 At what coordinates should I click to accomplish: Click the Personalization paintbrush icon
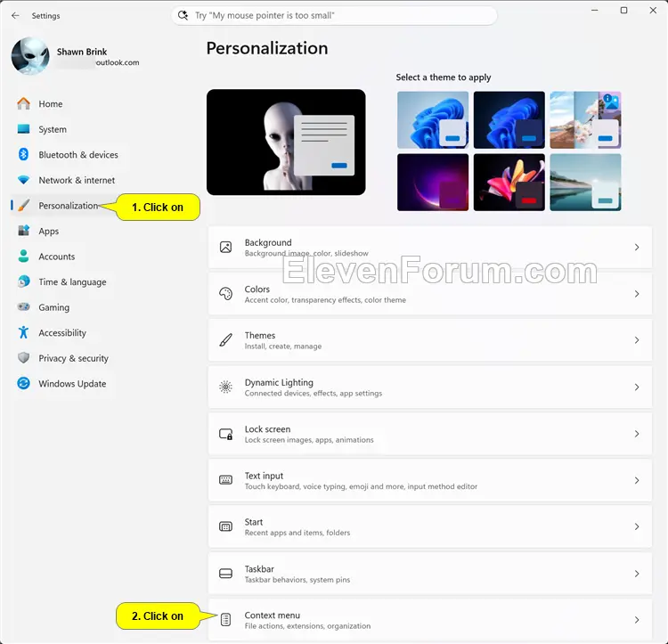pos(24,205)
